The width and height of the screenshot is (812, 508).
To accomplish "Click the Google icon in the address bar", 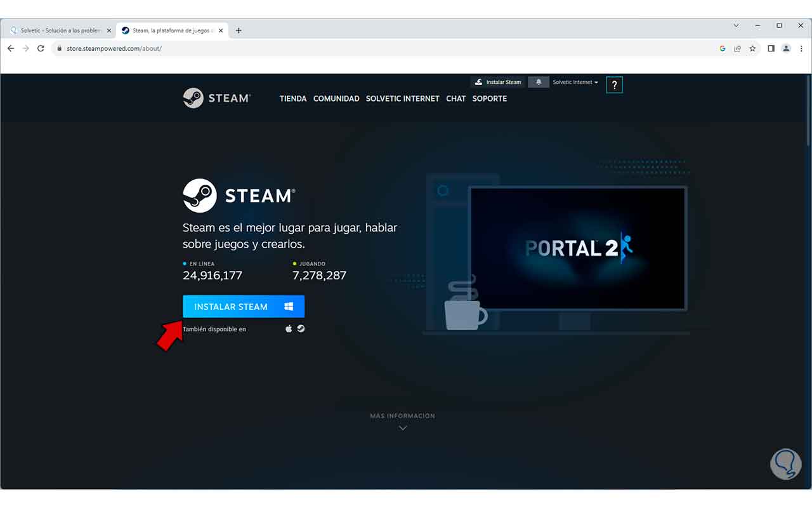I will tap(723, 48).
